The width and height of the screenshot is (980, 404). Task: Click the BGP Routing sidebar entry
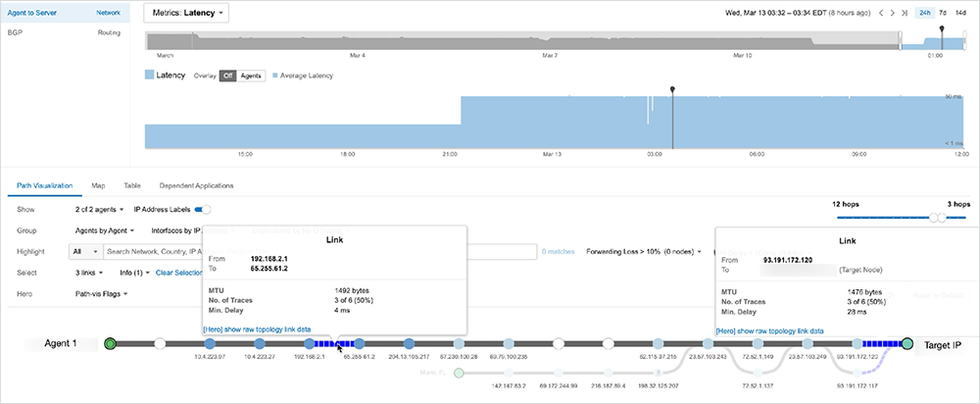click(64, 32)
